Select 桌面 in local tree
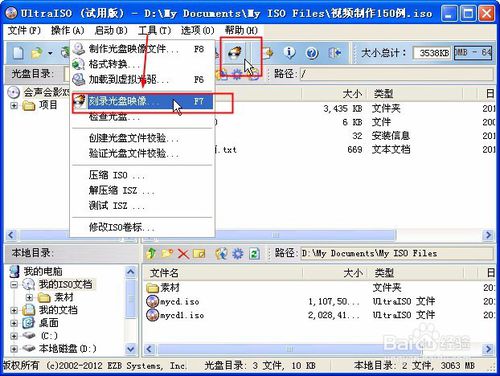 pyautogui.click(x=49, y=323)
